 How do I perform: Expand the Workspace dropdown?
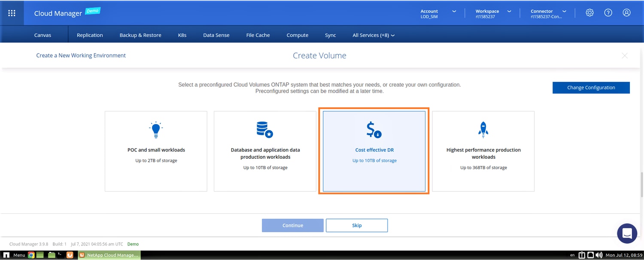tap(493, 13)
